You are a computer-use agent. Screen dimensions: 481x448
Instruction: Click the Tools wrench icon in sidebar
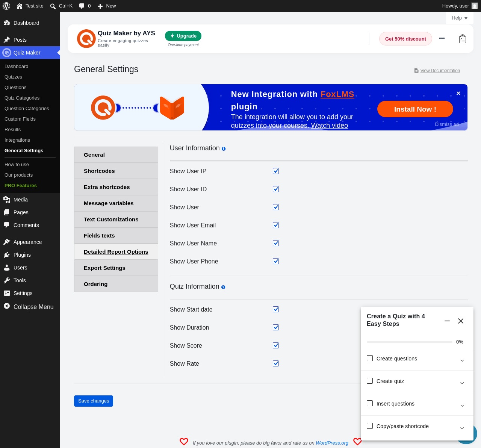pyautogui.click(x=7, y=280)
